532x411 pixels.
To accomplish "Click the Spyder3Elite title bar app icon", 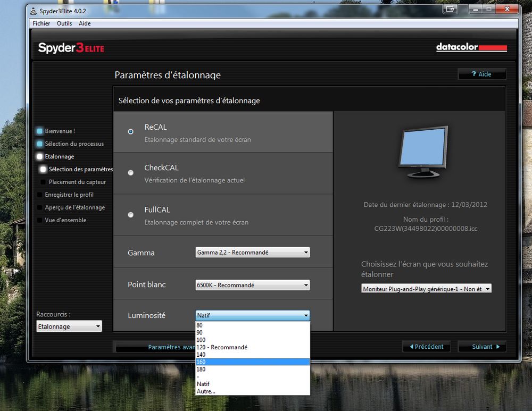I will click(x=33, y=11).
